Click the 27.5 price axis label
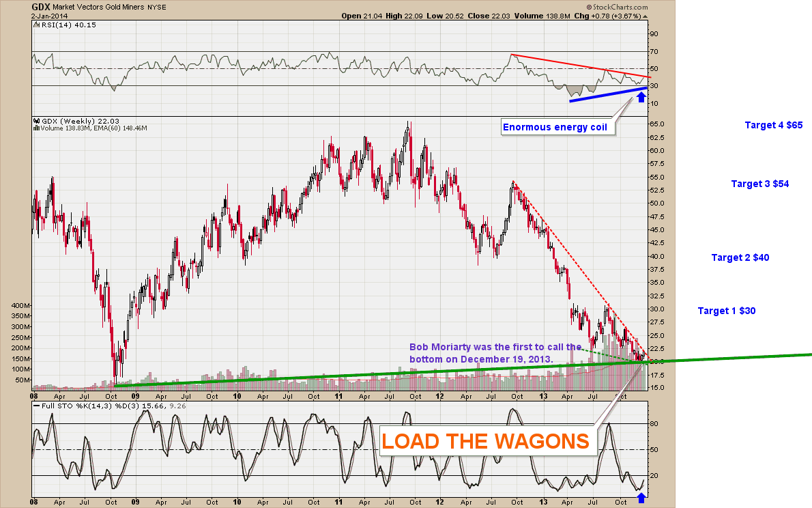 (656, 322)
